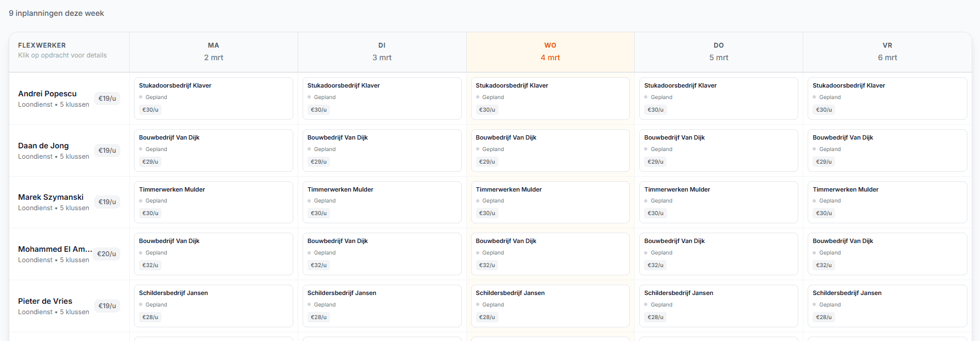Select Marek Szymanski's Friday Timmerwerken Mulder assignment
The width and height of the screenshot is (980, 341).
click(887, 202)
